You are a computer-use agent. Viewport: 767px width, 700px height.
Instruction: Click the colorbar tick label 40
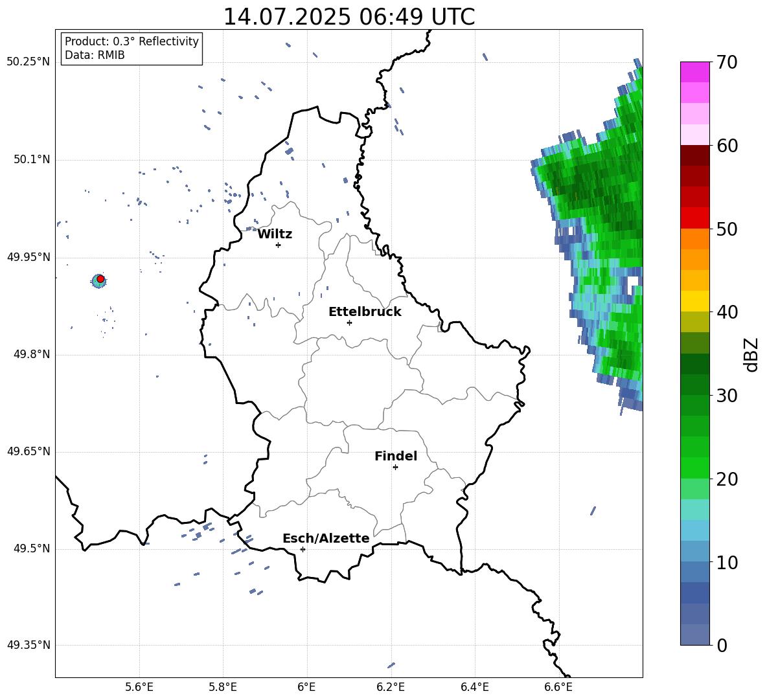(727, 312)
